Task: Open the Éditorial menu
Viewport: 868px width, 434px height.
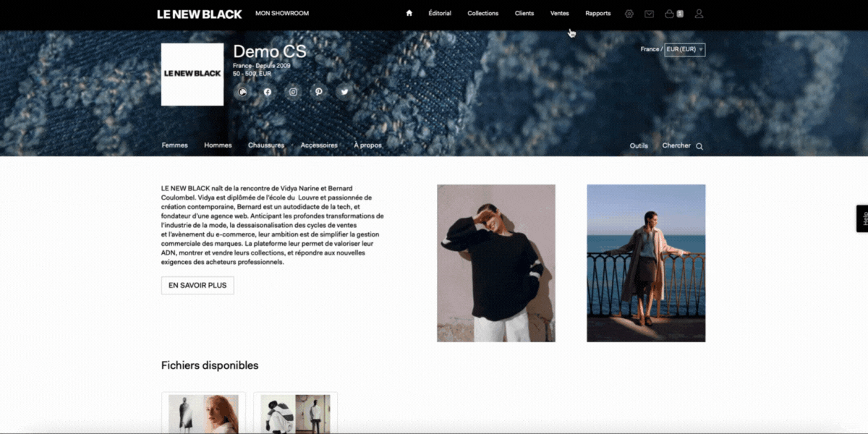Action: 440,13
